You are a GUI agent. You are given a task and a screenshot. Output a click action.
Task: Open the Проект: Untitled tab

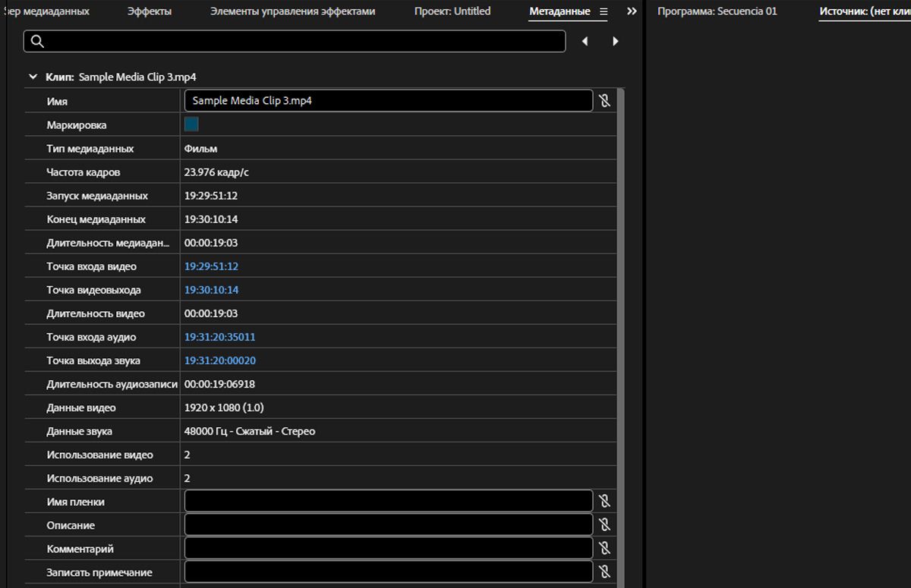452,11
